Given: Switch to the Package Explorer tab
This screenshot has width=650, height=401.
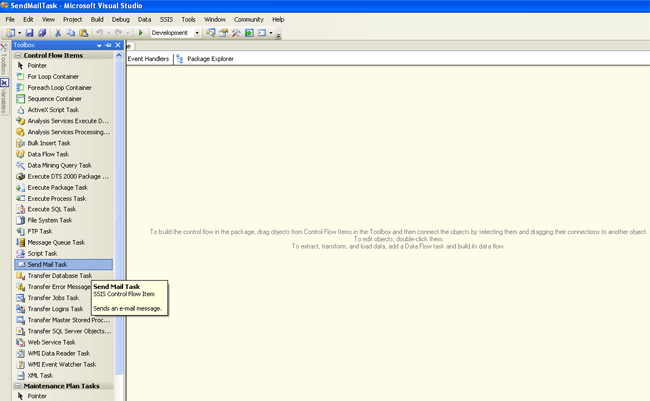Looking at the screenshot, I should pyautogui.click(x=204, y=59).
